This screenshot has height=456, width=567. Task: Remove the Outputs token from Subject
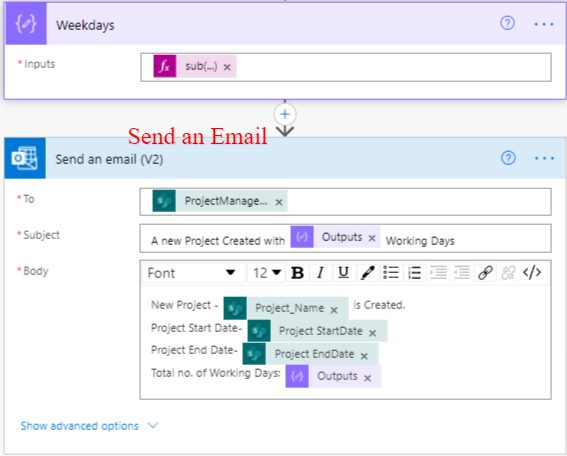pos(372,238)
